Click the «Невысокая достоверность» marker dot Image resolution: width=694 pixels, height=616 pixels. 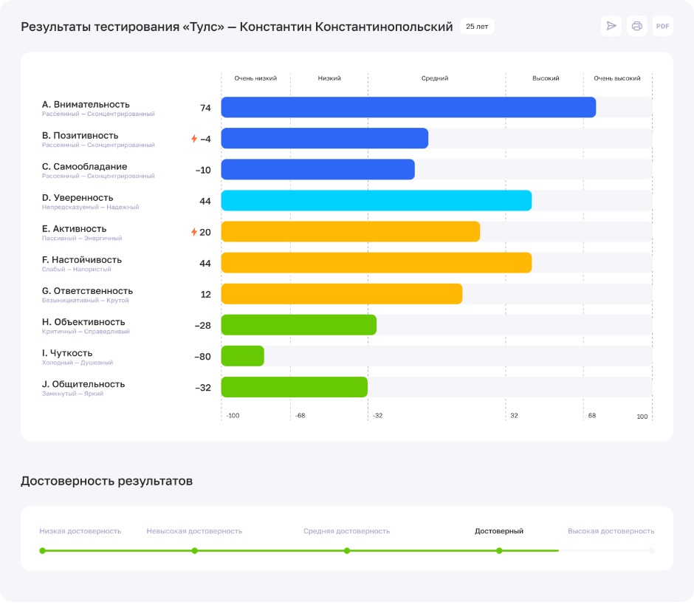pyautogui.click(x=195, y=550)
